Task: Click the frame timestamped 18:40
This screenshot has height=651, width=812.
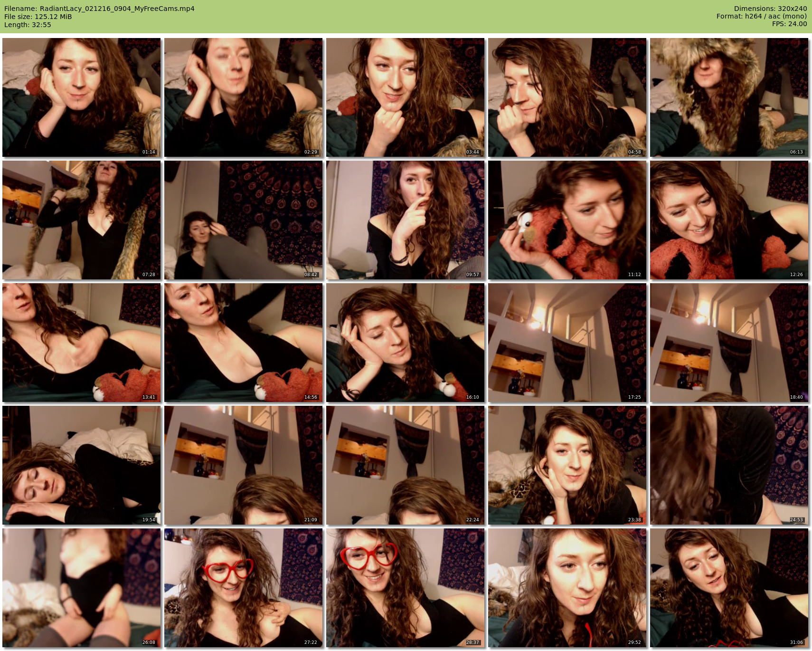Action: pos(729,343)
